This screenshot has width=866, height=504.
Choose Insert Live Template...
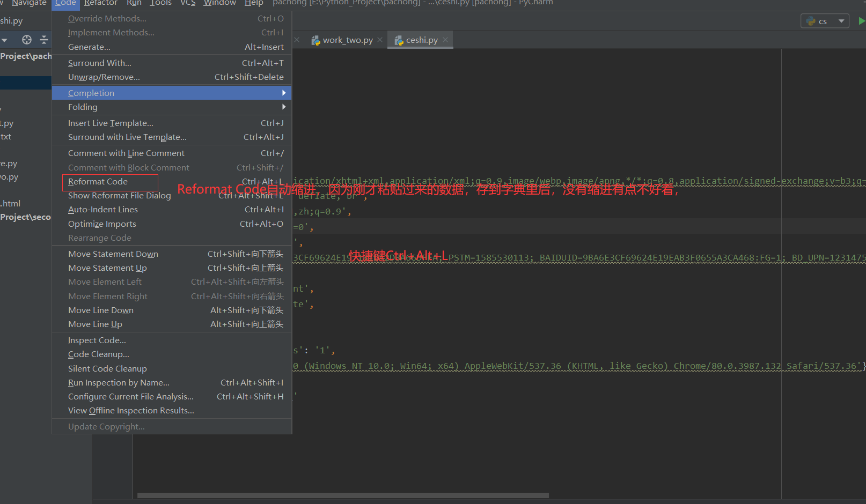(172, 123)
